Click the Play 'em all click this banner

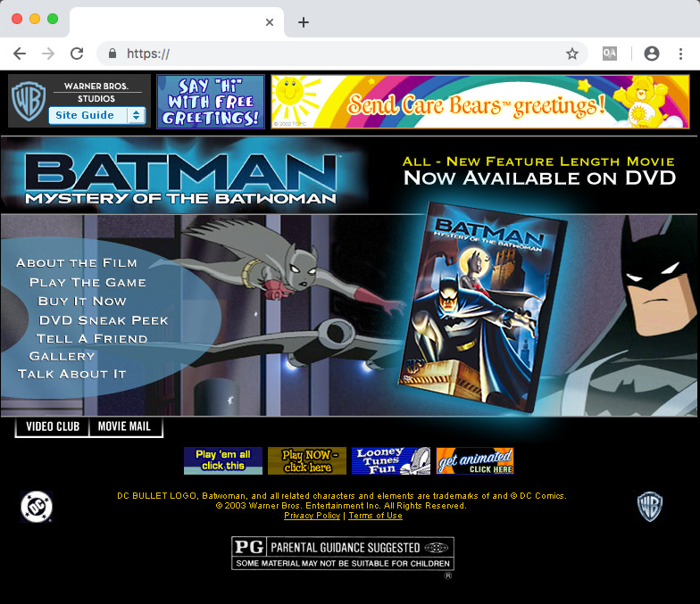pos(223,460)
